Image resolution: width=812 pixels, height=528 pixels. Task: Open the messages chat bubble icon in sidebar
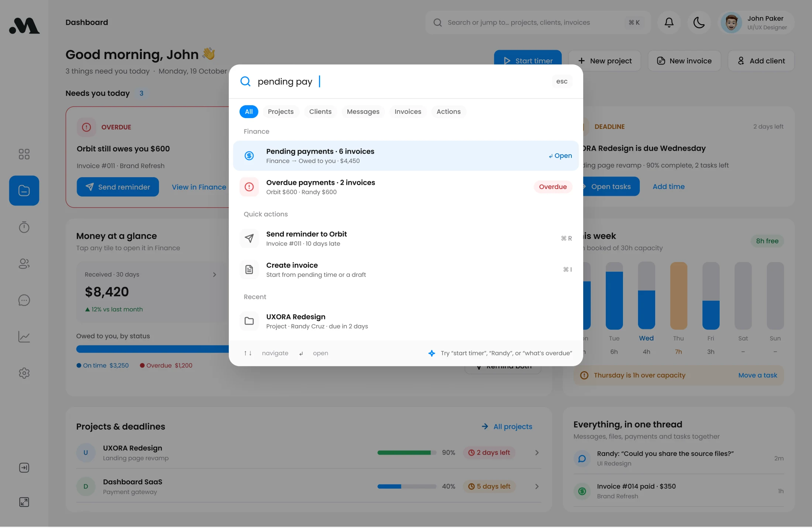(x=24, y=300)
